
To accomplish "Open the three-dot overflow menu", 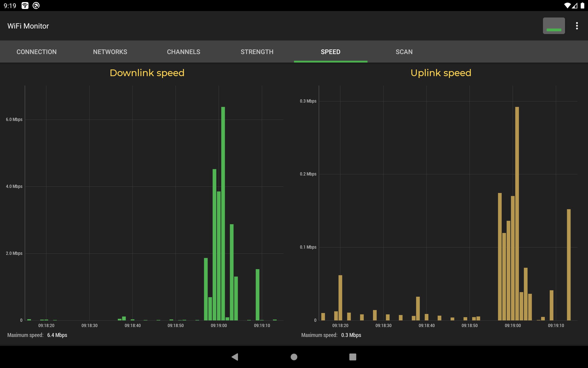I will pyautogui.click(x=577, y=26).
